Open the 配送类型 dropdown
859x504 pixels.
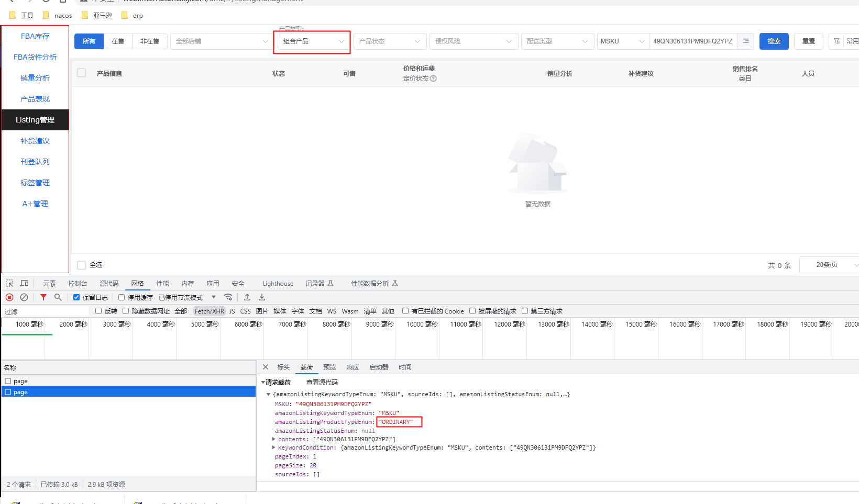(x=557, y=41)
